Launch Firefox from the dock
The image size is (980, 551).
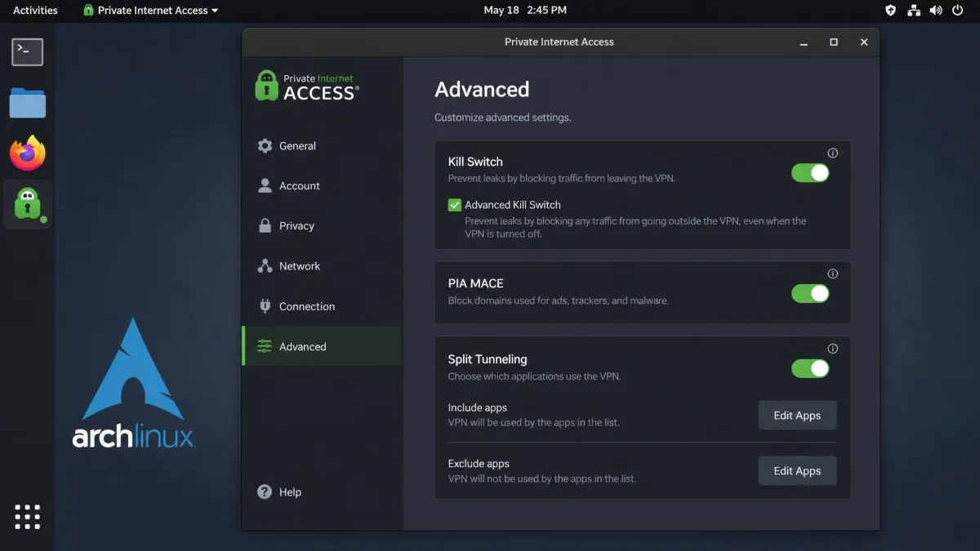point(28,153)
